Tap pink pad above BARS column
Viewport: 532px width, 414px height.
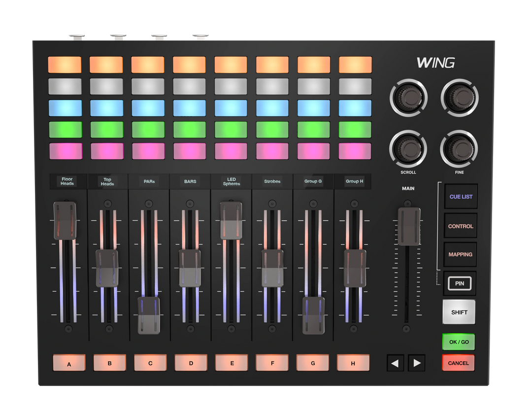coord(190,151)
